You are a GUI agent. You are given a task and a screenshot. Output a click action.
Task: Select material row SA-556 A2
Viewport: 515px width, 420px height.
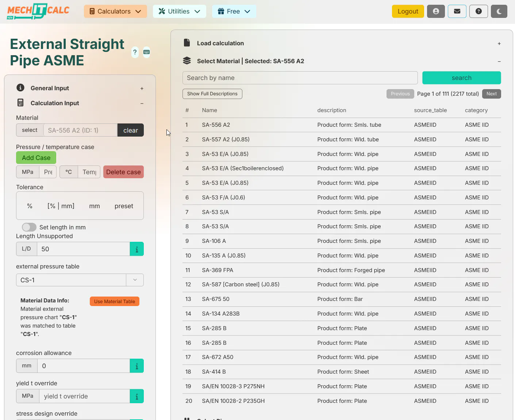tap(342, 125)
